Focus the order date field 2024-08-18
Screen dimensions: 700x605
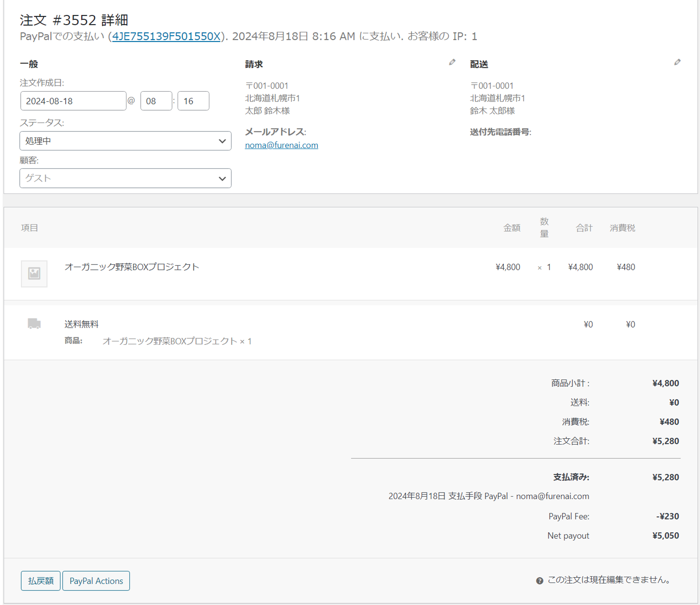tap(73, 101)
